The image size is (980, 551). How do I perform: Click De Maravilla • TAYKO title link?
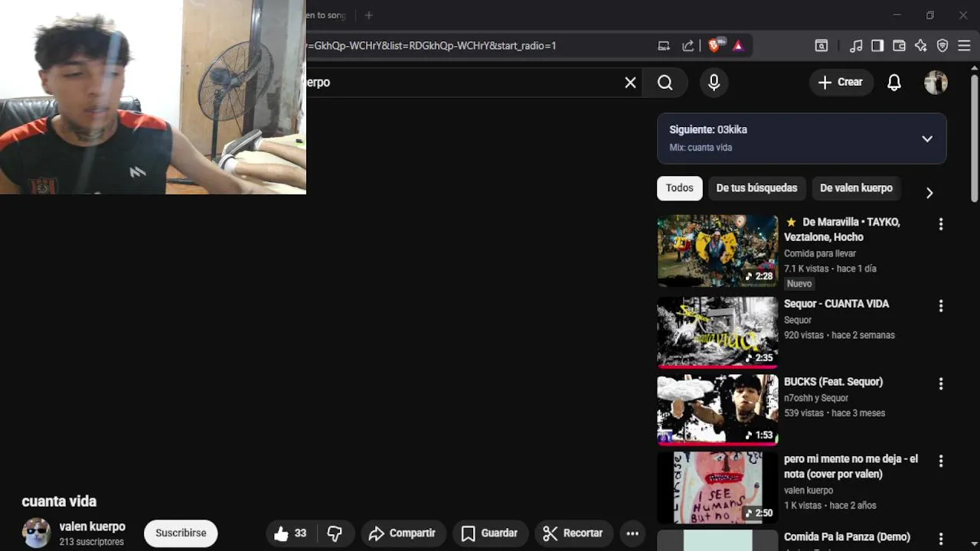coord(842,230)
